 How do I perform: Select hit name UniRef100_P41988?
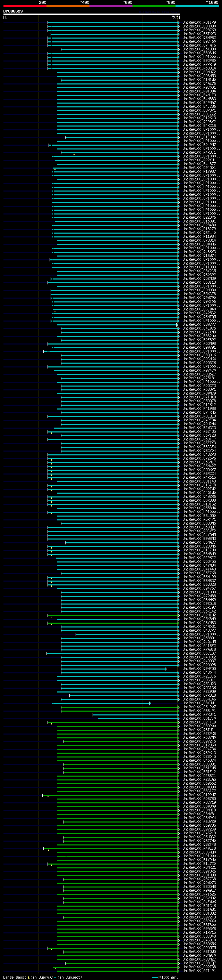click(x=199, y=408)
